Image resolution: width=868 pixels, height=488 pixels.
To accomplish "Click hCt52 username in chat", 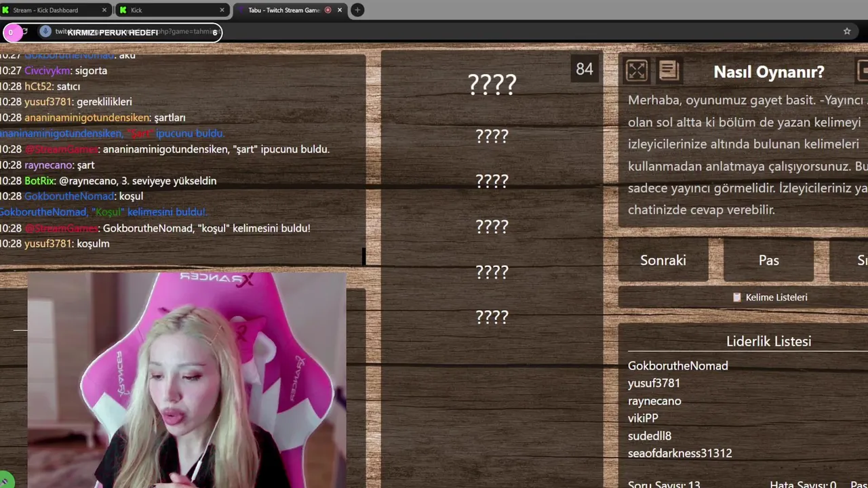I will coord(37,86).
